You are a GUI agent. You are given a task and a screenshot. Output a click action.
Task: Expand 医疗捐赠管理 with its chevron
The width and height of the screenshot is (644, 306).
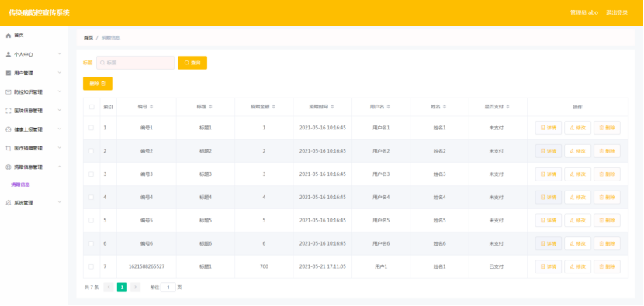[x=60, y=148]
